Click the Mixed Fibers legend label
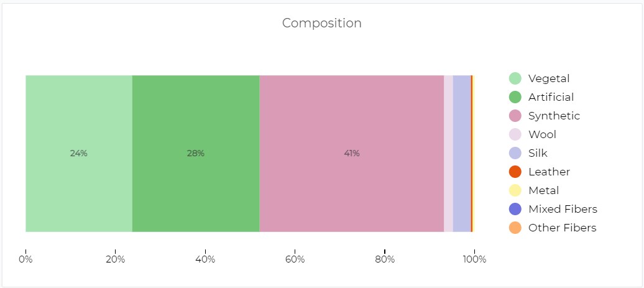The image size is (644, 288). point(563,209)
